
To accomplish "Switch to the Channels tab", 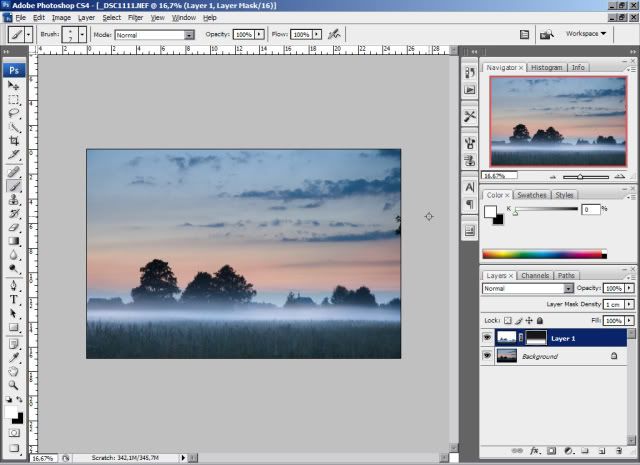I will tap(535, 275).
